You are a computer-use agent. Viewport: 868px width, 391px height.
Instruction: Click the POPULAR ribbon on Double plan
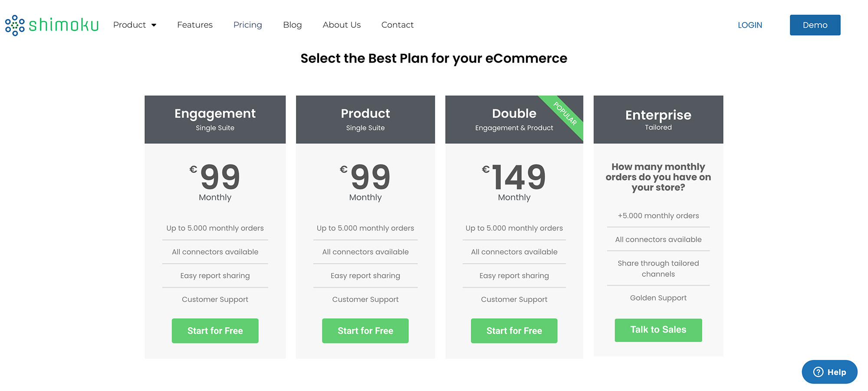click(564, 112)
